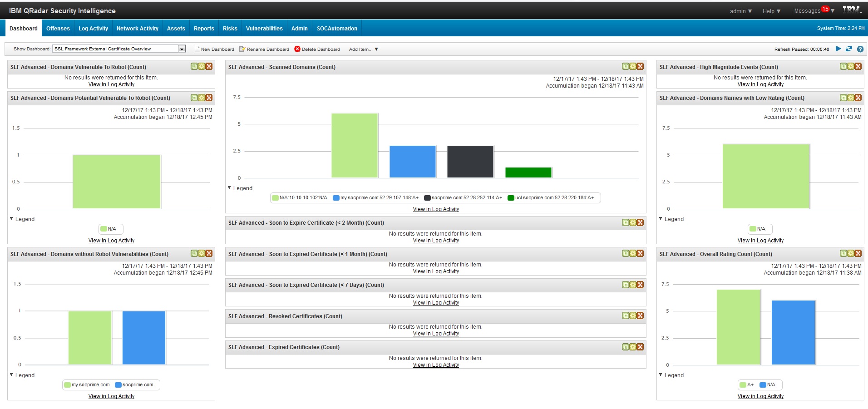Collapse the Legend in Scanned Domains chart
This screenshot has width=868, height=409.
(229, 188)
